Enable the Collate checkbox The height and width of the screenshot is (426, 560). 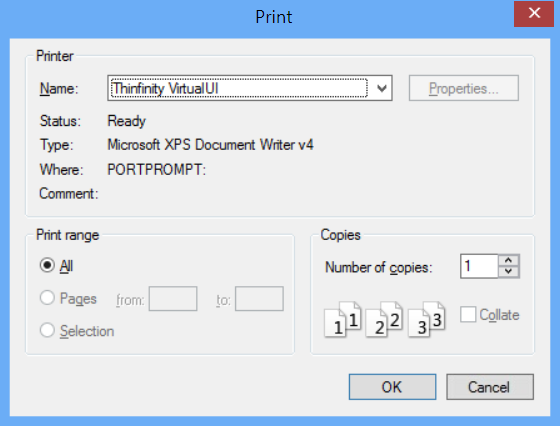point(468,315)
